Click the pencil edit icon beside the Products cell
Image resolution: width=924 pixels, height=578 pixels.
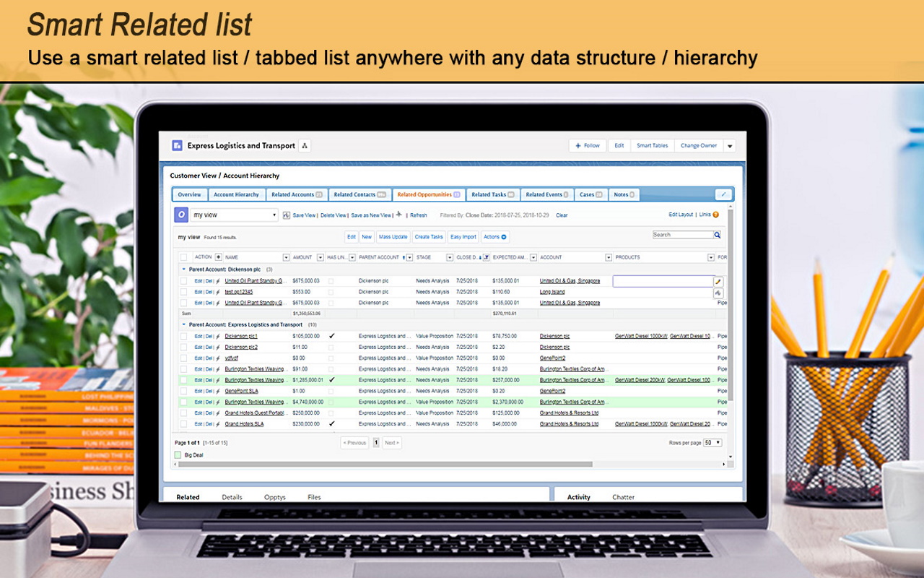tap(718, 281)
